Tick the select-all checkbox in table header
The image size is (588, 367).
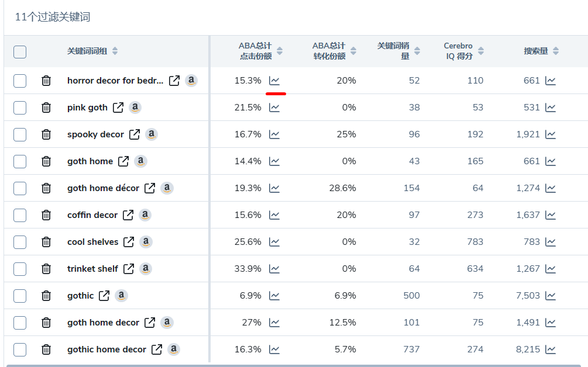click(x=20, y=51)
